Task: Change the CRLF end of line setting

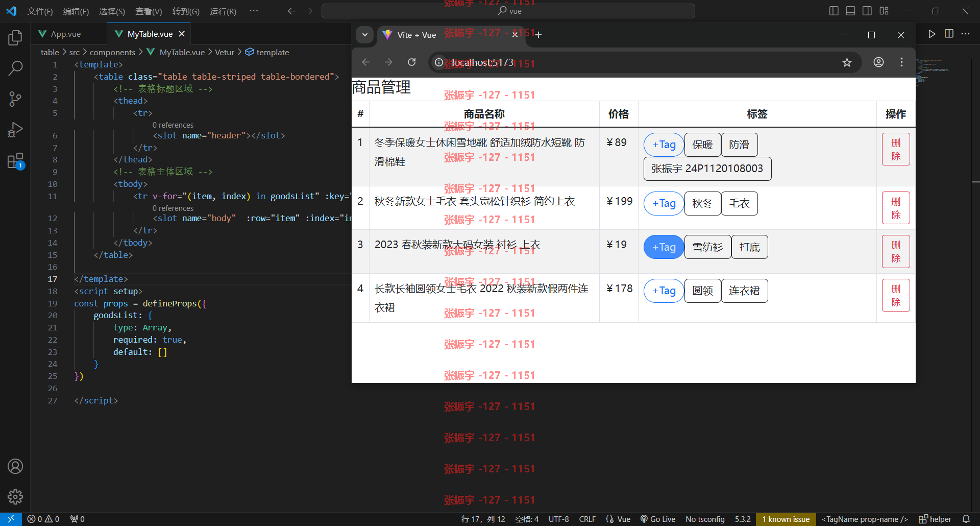Action: (x=587, y=519)
